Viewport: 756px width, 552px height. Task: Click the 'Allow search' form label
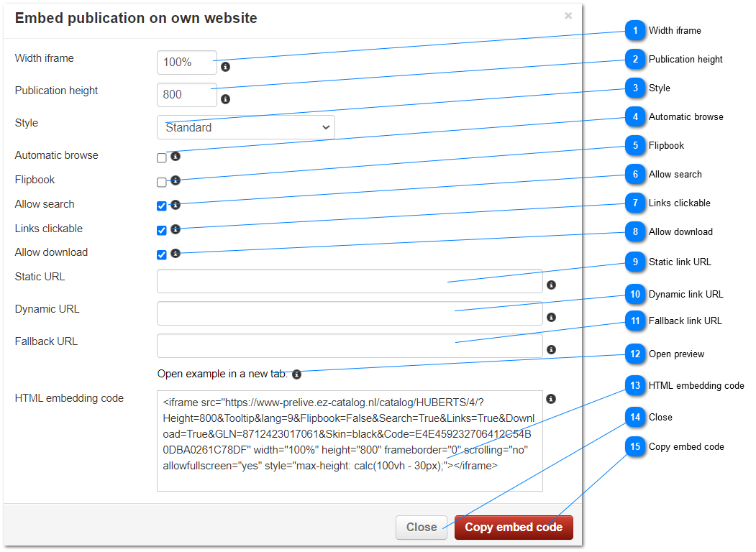coord(45,204)
